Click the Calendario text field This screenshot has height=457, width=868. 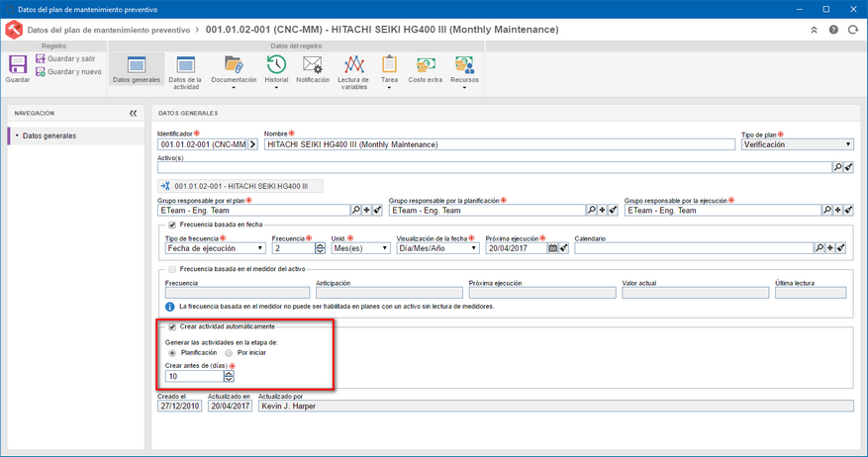point(694,248)
